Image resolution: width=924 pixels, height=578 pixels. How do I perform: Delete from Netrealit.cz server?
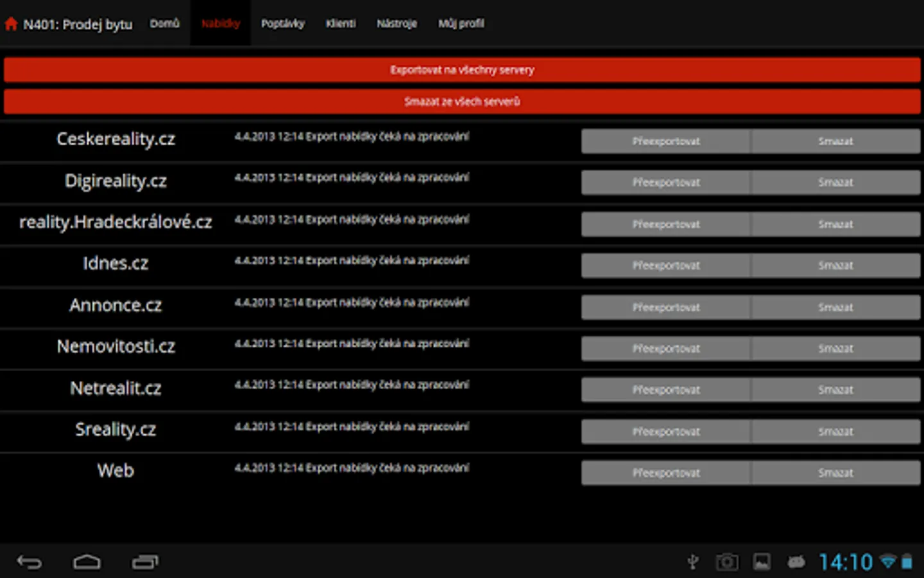tap(835, 390)
